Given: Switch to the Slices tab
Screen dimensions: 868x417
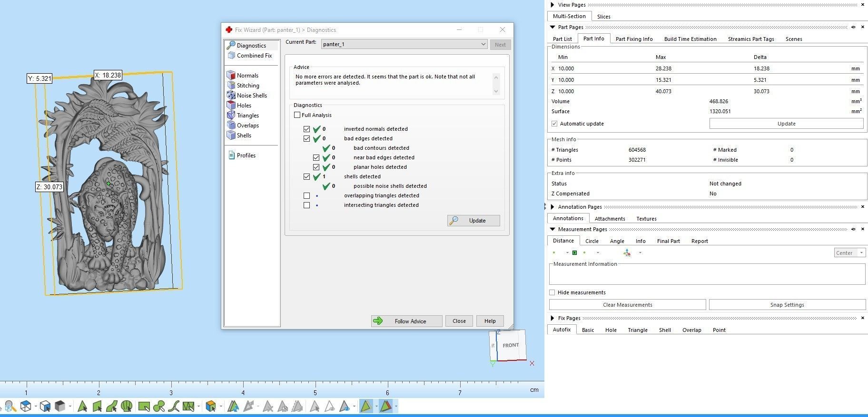Looking at the screenshot, I should point(603,17).
